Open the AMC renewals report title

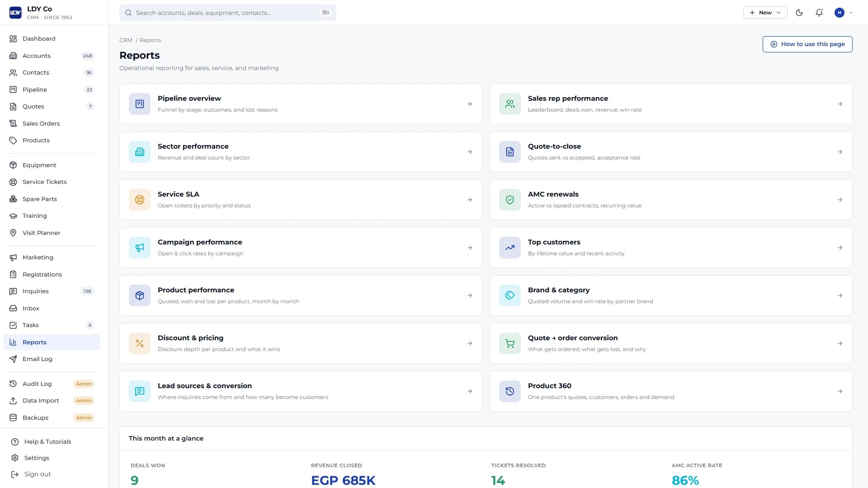[553, 194]
